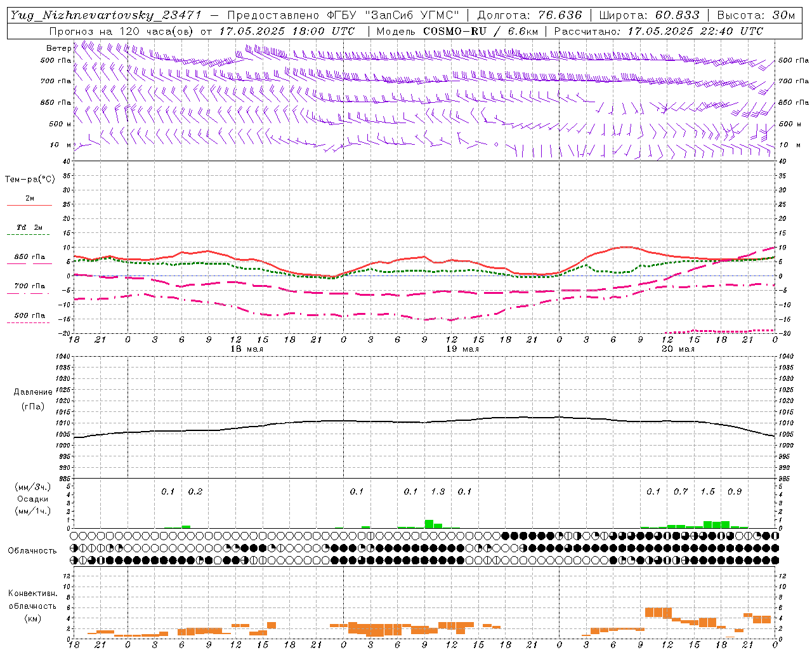Click the '19 мая' date label
The height and width of the screenshot is (650, 812).
(462, 349)
